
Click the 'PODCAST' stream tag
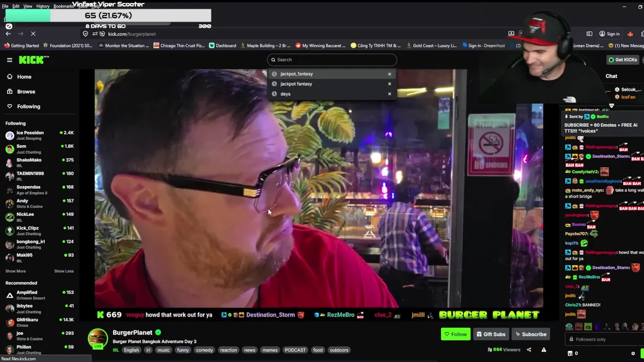point(295,350)
